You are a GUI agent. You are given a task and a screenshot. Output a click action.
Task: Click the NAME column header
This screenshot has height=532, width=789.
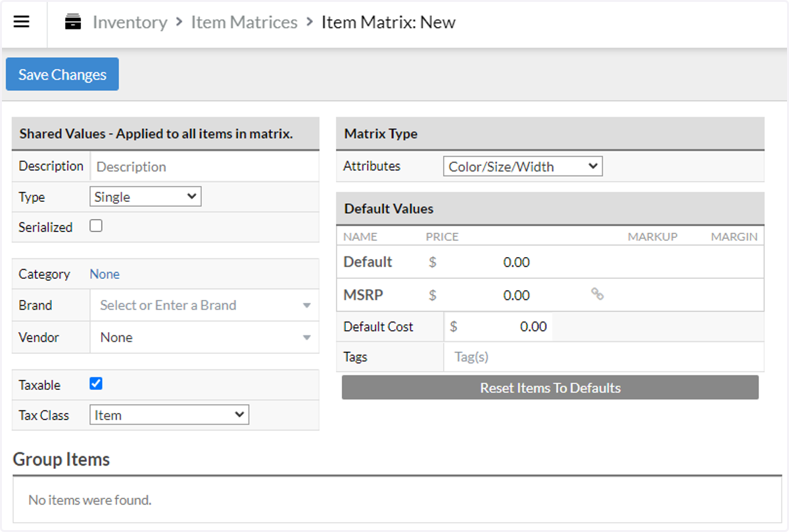click(x=360, y=237)
